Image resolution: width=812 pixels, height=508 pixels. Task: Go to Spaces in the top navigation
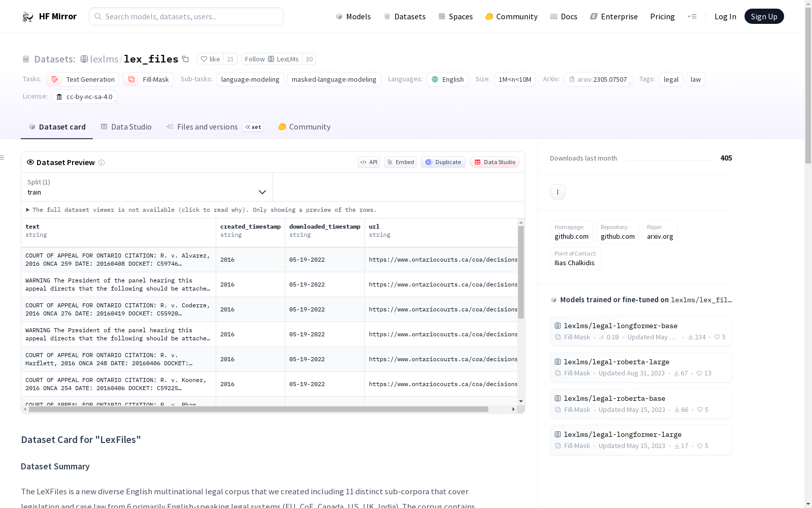(456, 17)
